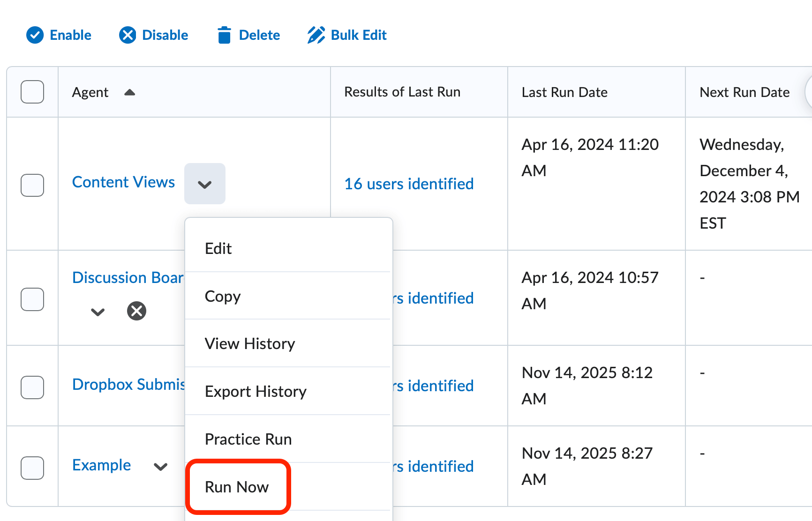The height and width of the screenshot is (521, 812).
Task: Check the Example agent row checkbox
Action: pos(32,468)
